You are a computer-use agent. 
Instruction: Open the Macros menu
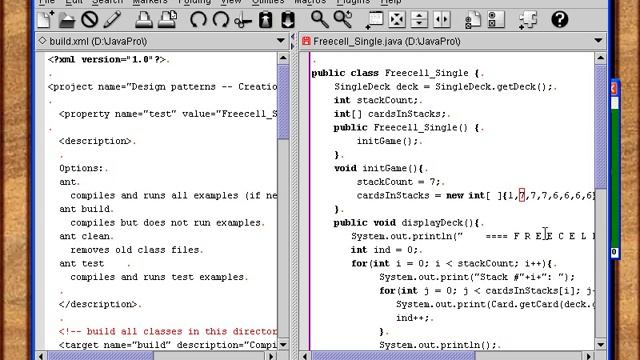(x=310, y=2)
